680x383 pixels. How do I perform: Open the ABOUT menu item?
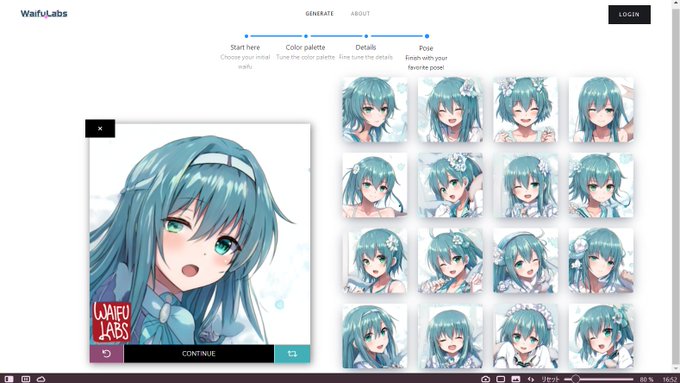(x=360, y=13)
